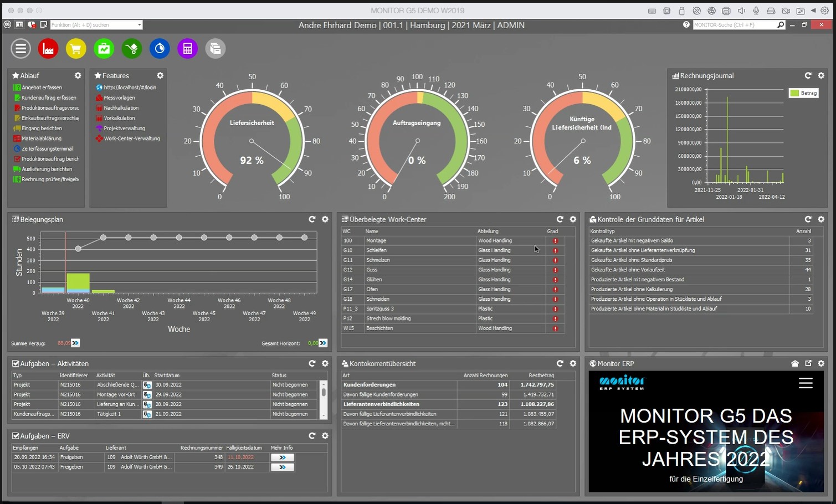Viewport: 836px width, 504px height.
Task: Click the tall green bar for Woche 40
Action: (78, 281)
